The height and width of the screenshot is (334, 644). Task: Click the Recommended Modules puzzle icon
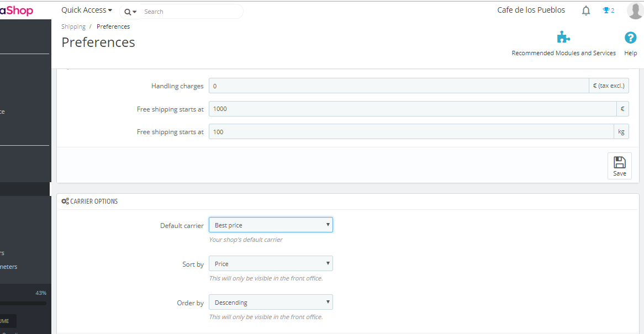pos(563,38)
